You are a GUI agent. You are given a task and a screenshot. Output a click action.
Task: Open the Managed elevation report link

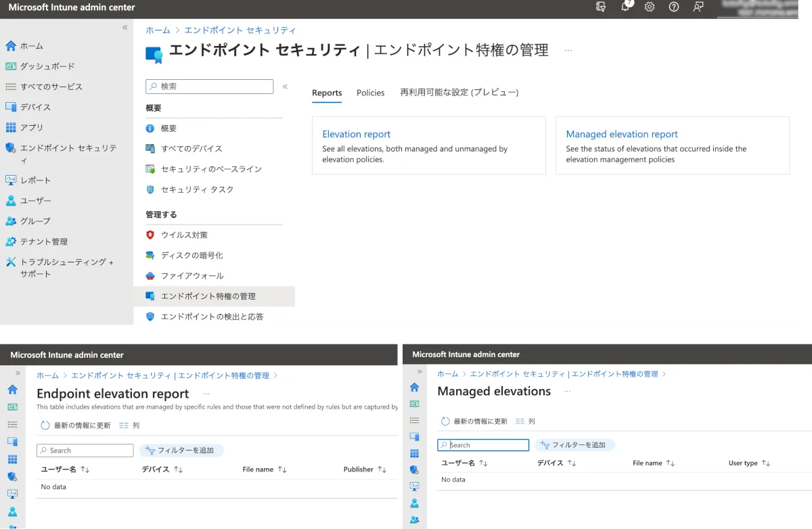621,134
